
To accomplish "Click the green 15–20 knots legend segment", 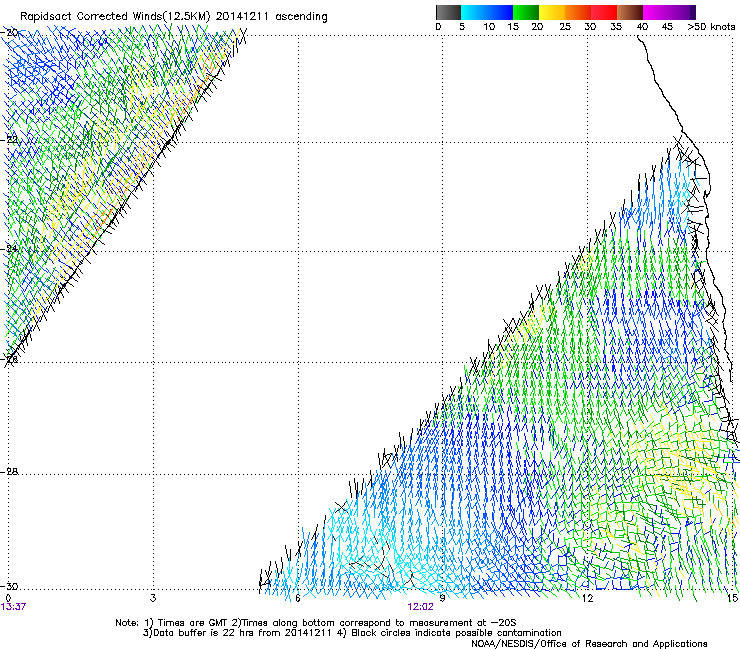I will pos(526,12).
